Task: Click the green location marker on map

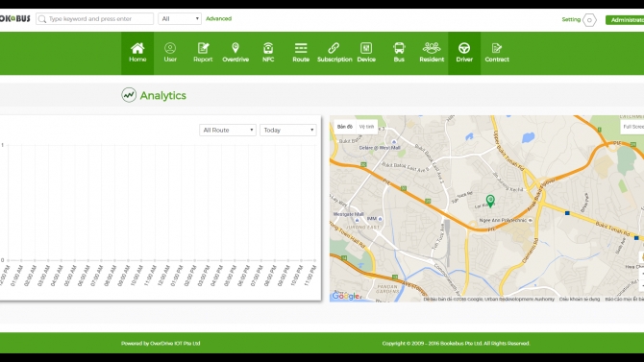Action: coord(490,201)
